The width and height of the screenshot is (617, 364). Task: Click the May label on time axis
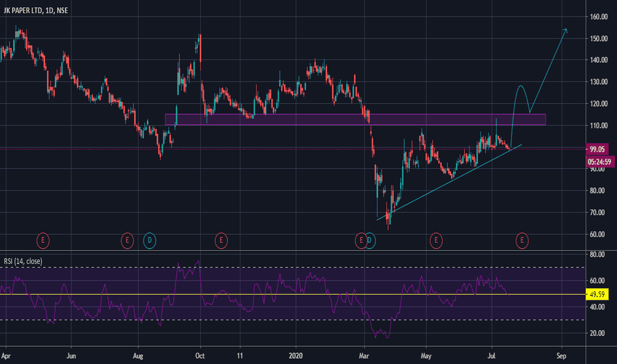tap(426, 356)
